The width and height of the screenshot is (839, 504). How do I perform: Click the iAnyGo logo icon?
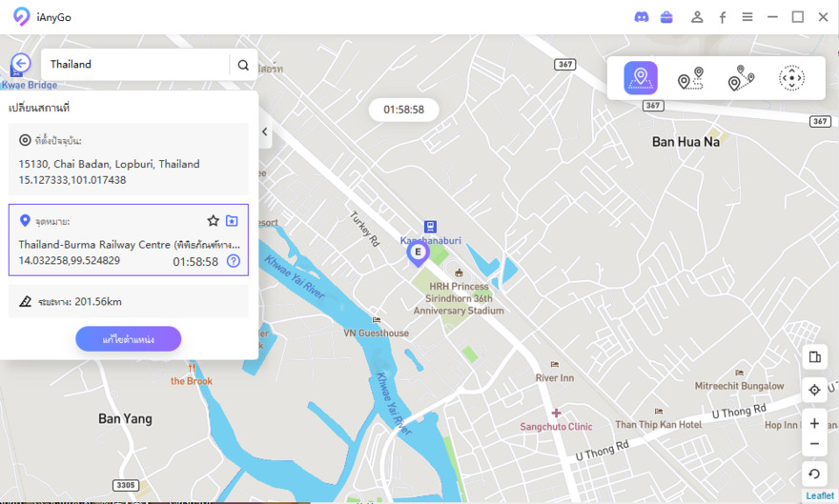[21, 16]
